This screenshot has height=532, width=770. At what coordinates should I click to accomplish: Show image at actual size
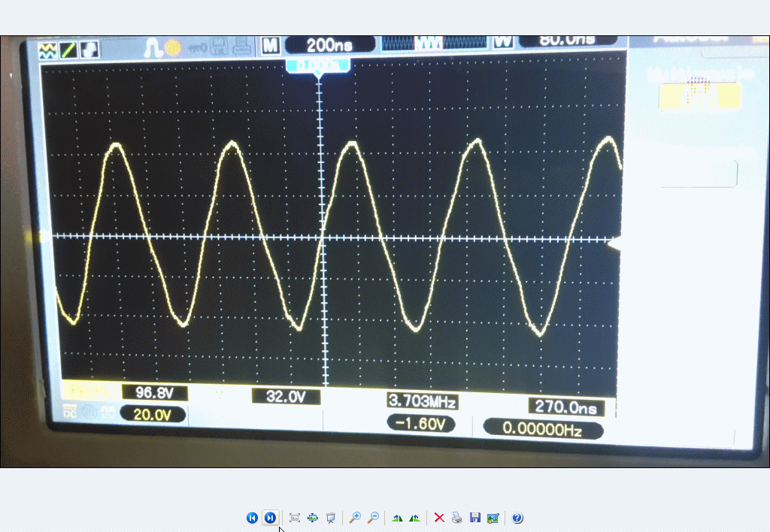(x=313, y=518)
